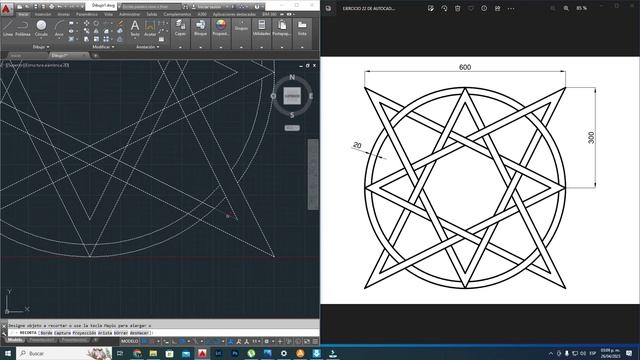Toggle snap mode in the status bar
This screenshot has width=640, height=360.
[152, 341]
